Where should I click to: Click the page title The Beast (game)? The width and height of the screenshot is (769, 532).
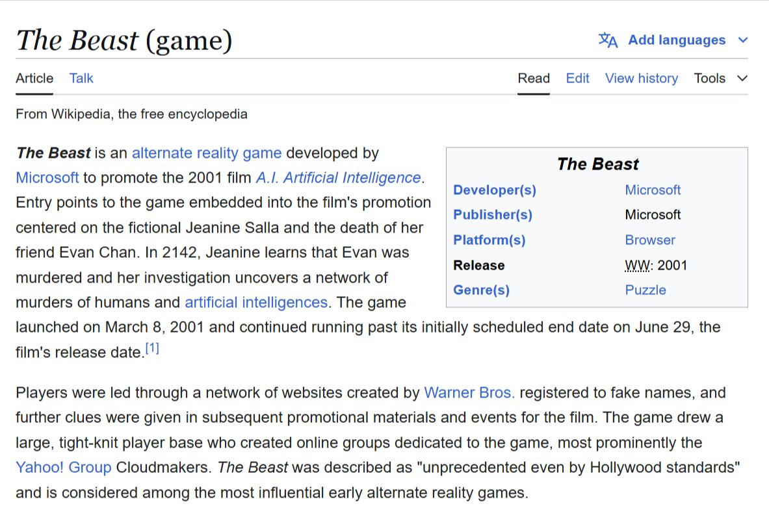124,40
